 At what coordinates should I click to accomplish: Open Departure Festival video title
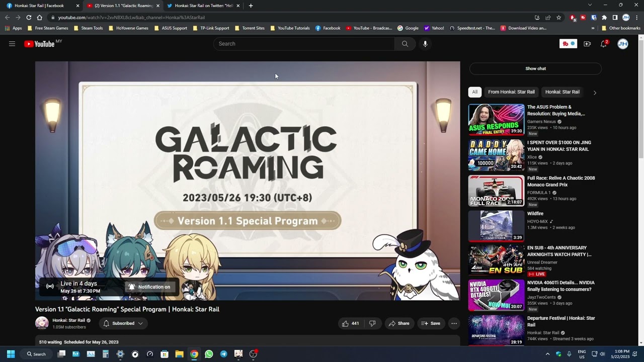(x=561, y=321)
